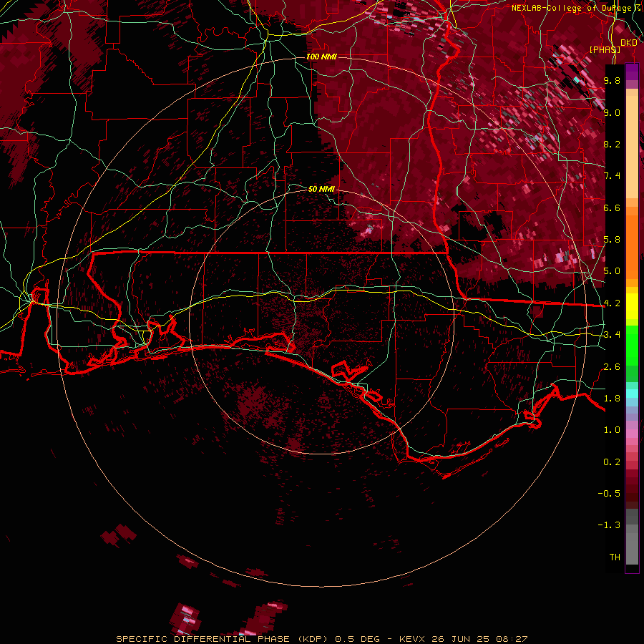Click the 2.6 scale value
The width and height of the screenshot is (644, 644).
tap(612, 367)
